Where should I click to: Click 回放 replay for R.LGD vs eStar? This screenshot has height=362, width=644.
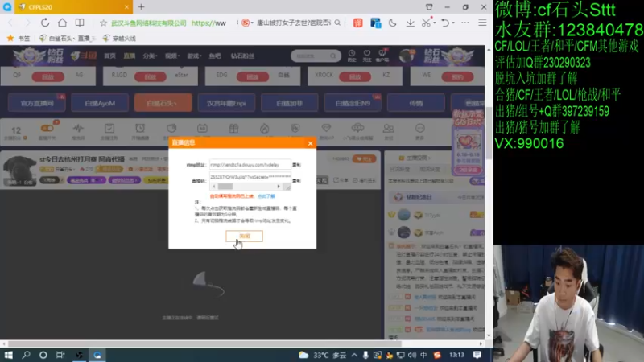tap(151, 76)
